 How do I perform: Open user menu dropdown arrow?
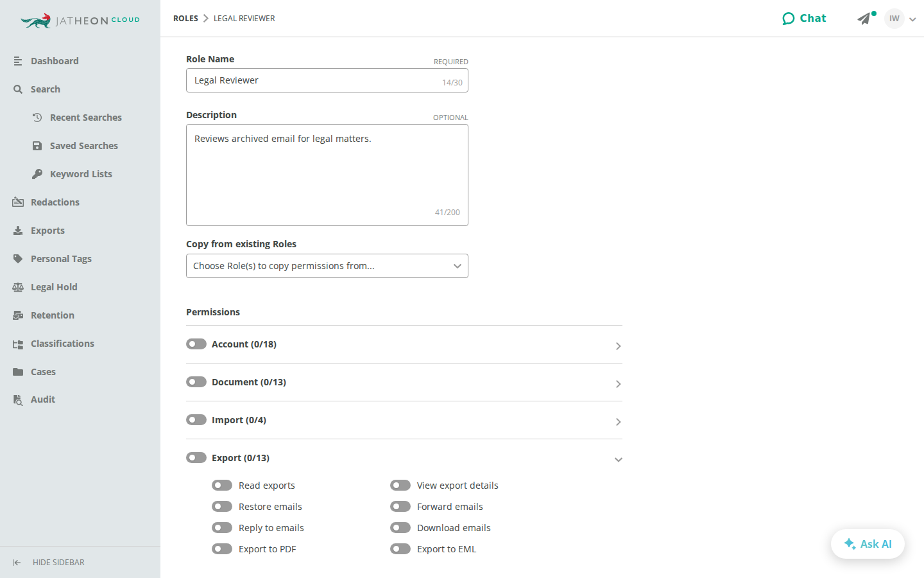pos(912,19)
